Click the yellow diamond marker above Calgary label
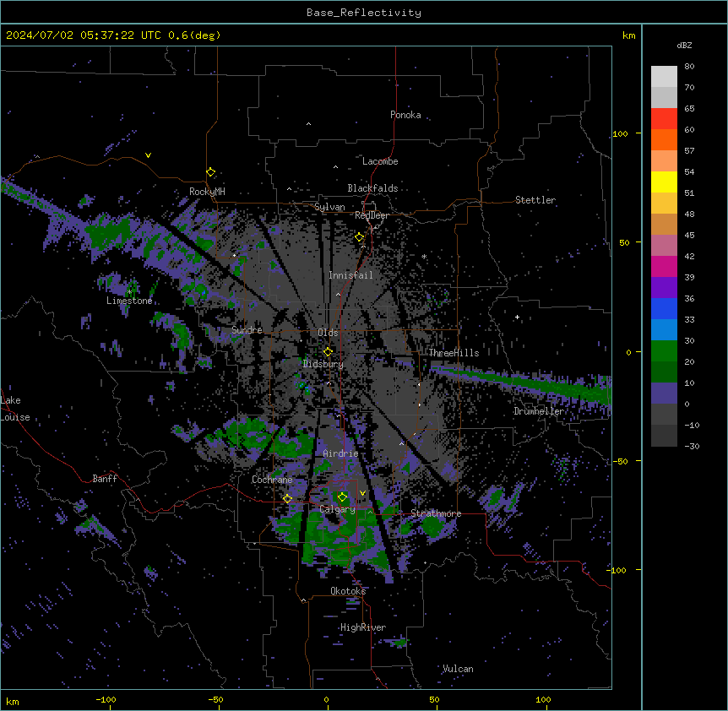The width and height of the screenshot is (728, 711). (342, 497)
